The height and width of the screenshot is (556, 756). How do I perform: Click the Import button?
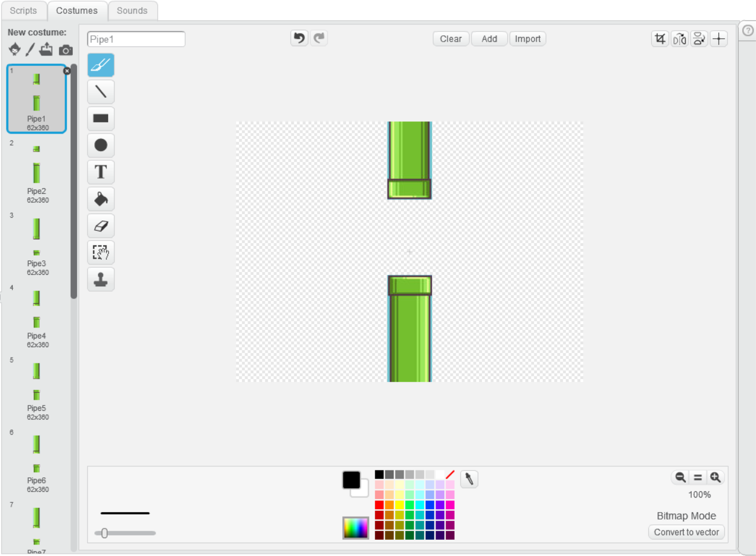[x=528, y=39]
